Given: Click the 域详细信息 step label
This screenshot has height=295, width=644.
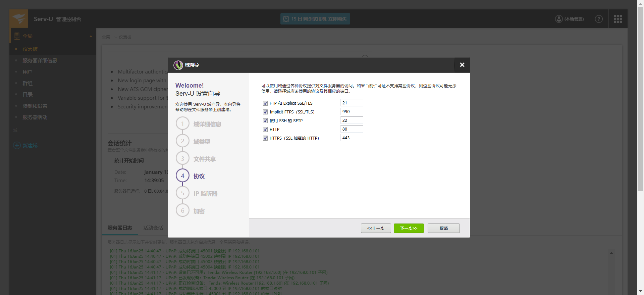Looking at the screenshot, I should [x=207, y=124].
